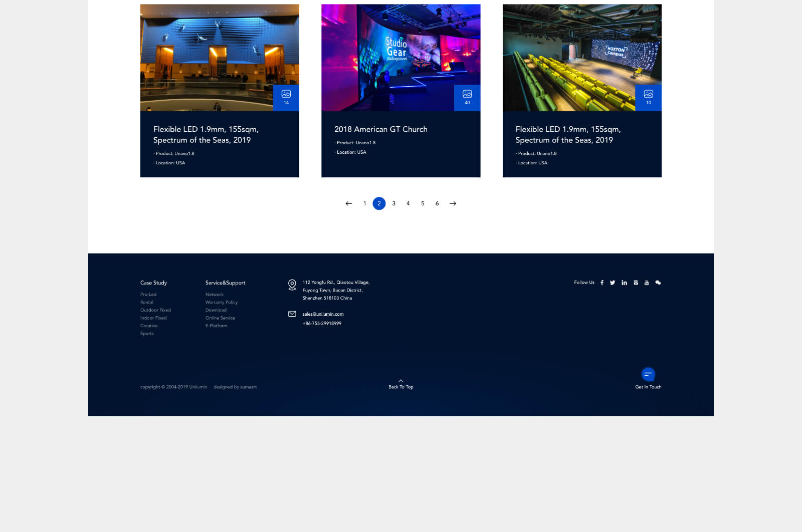802x532 pixels.
Task: Click the Back To Top link
Action: tap(400, 385)
